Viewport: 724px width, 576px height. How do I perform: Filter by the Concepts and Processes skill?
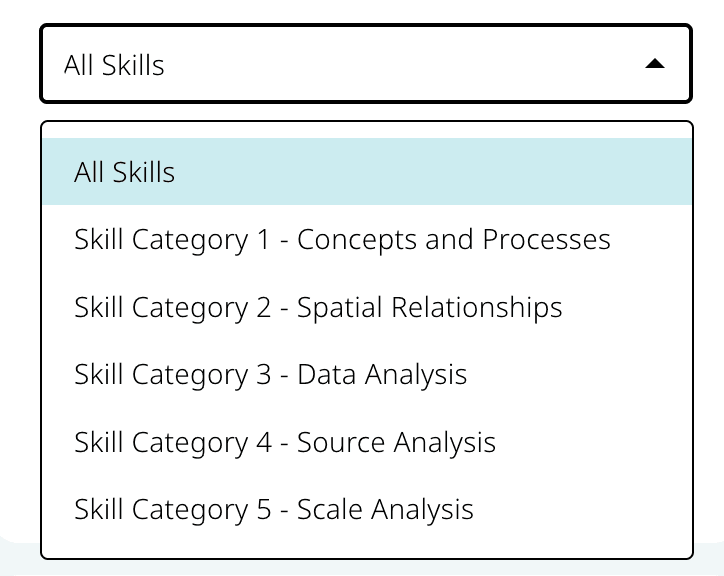[x=342, y=240]
